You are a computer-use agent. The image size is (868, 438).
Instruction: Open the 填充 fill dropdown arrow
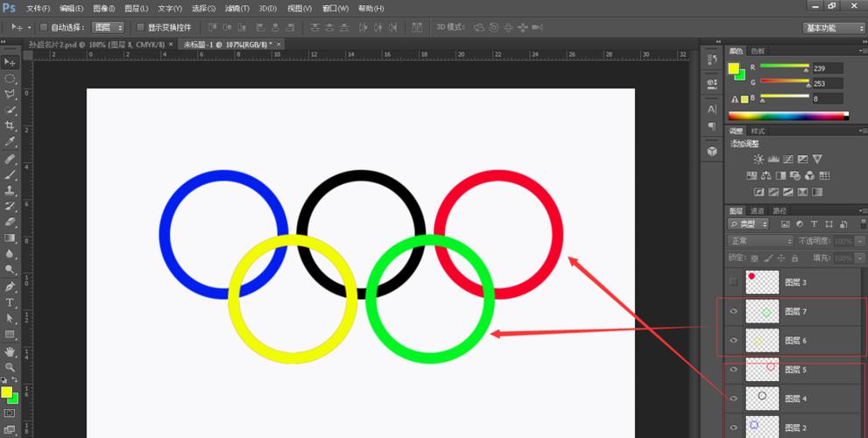click(x=860, y=258)
